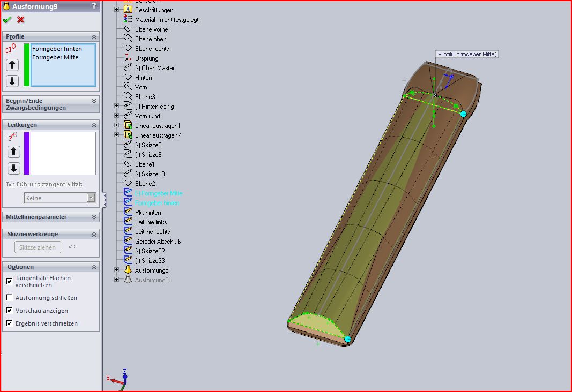This screenshot has width=572, height=392.
Task: Open the Typ Führungstangentialität dropdown
Action: pos(91,198)
